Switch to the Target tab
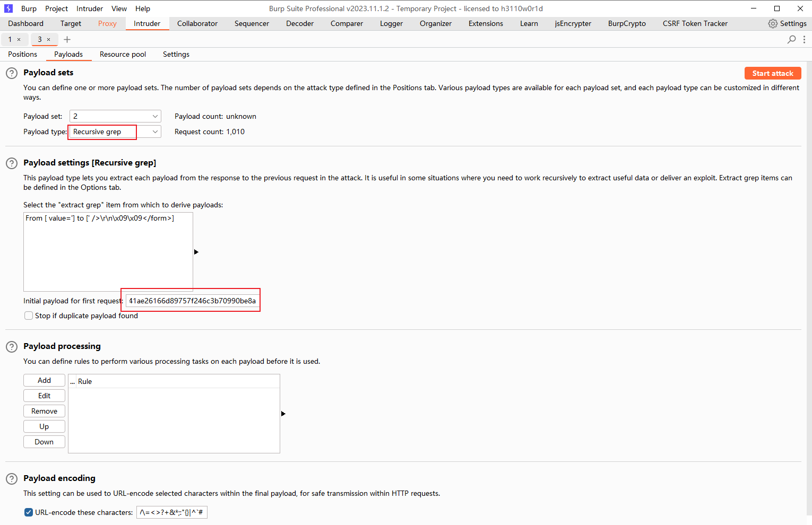Screen dimensions: 812x525 [x=71, y=23]
